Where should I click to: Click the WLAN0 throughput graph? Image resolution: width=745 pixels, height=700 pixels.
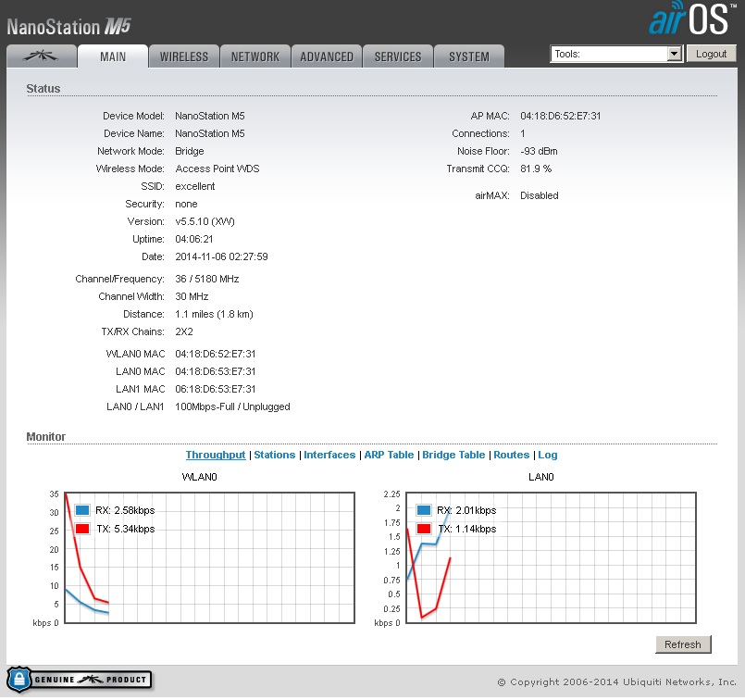pos(209,557)
